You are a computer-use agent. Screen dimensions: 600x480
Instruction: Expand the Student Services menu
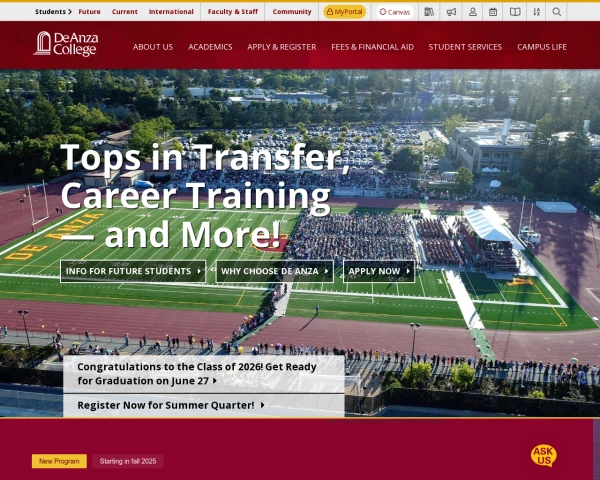465,47
